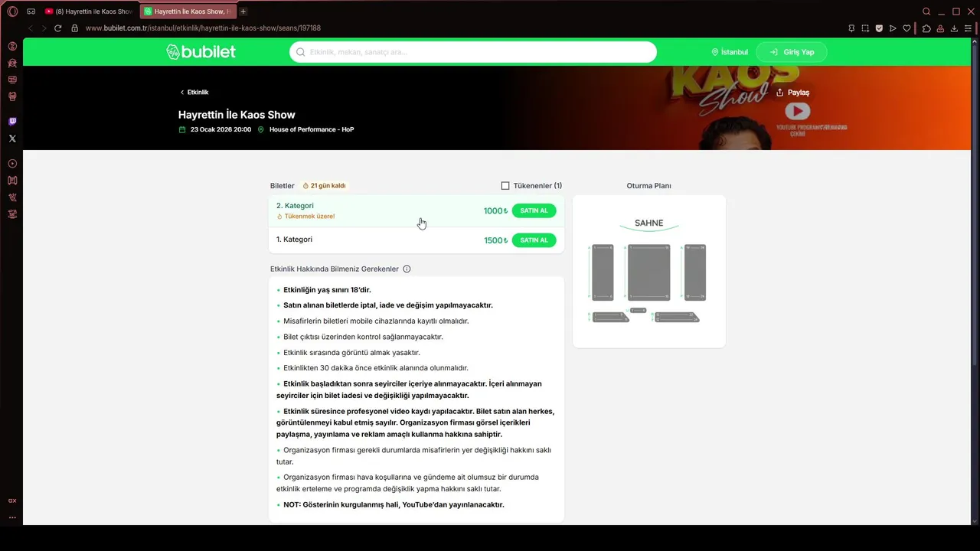Click the Paylaş share button
The image size is (980, 551).
tap(792, 93)
